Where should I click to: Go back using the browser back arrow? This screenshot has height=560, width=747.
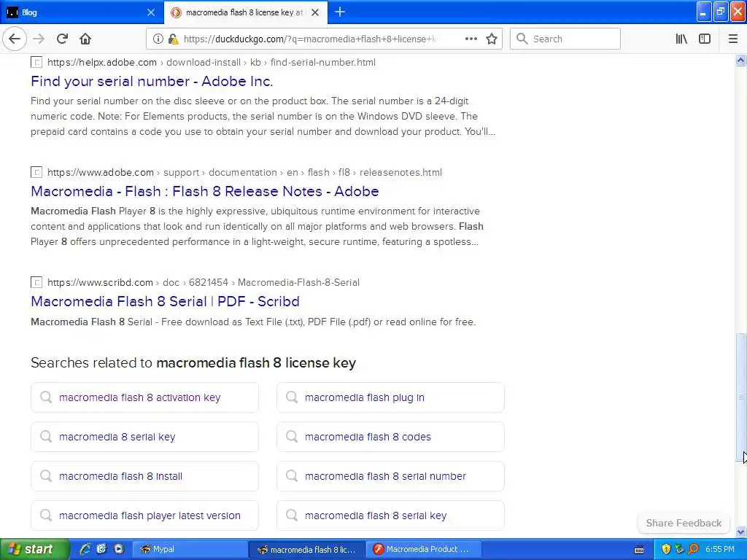(x=15, y=39)
